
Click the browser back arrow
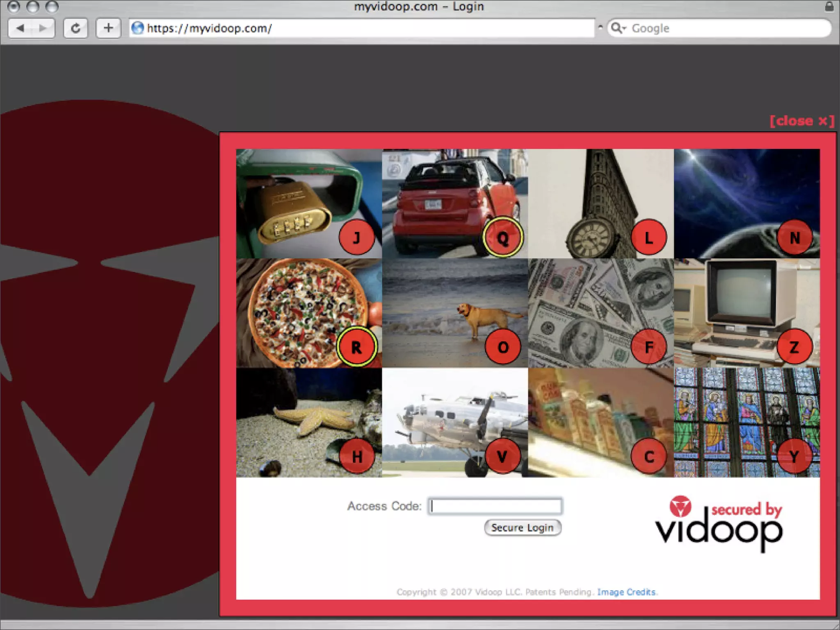pyautogui.click(x=21, y=28)
